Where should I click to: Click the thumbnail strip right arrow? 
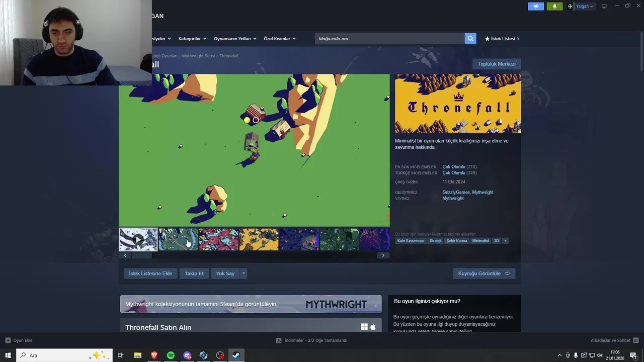[x=383, y=255]
